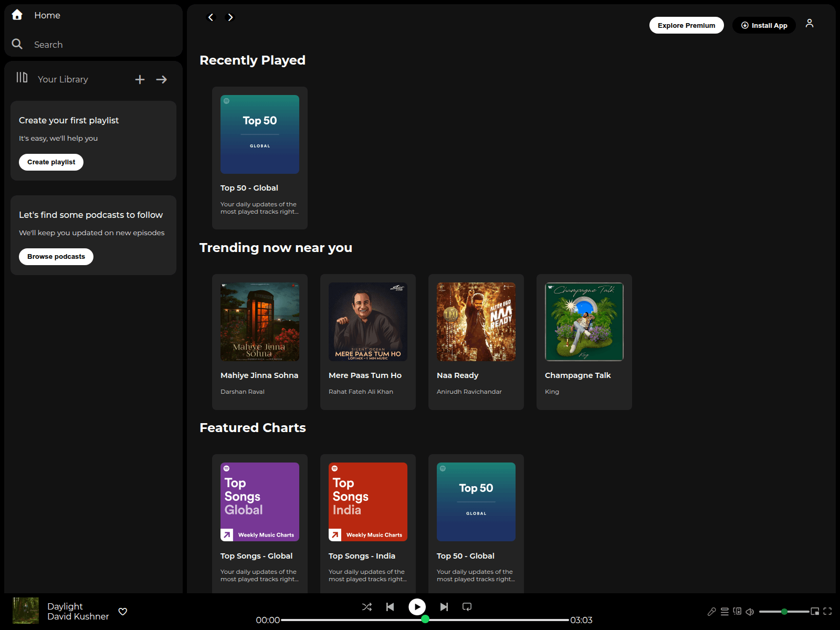
Task: Click Featured Charts heading
Action: click(x=253, y=428)
